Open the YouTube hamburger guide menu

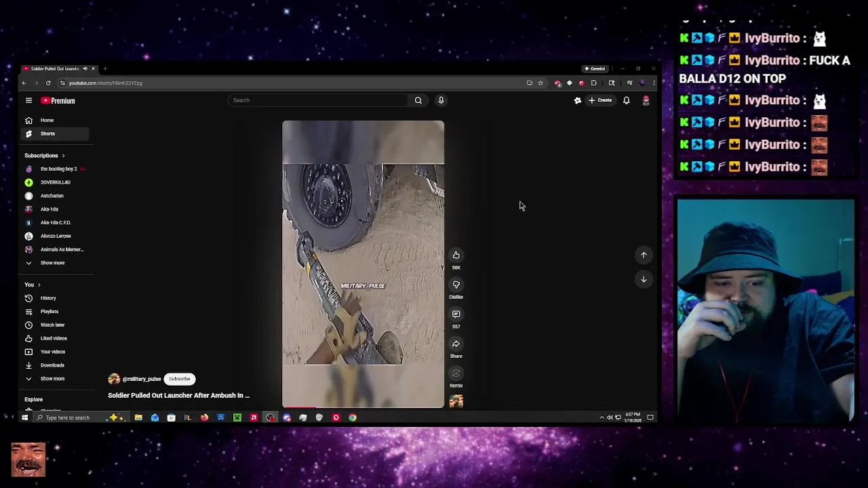click(28, 100)
